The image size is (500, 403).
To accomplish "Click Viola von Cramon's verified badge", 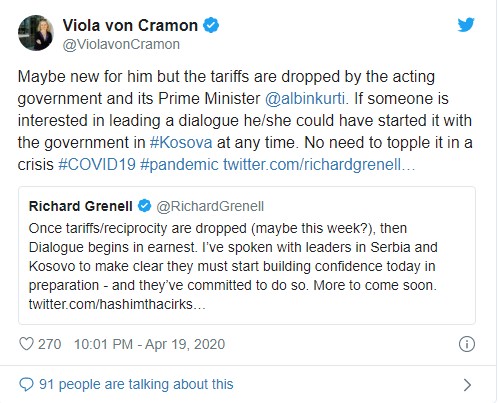I will click(x=211, y=26).
